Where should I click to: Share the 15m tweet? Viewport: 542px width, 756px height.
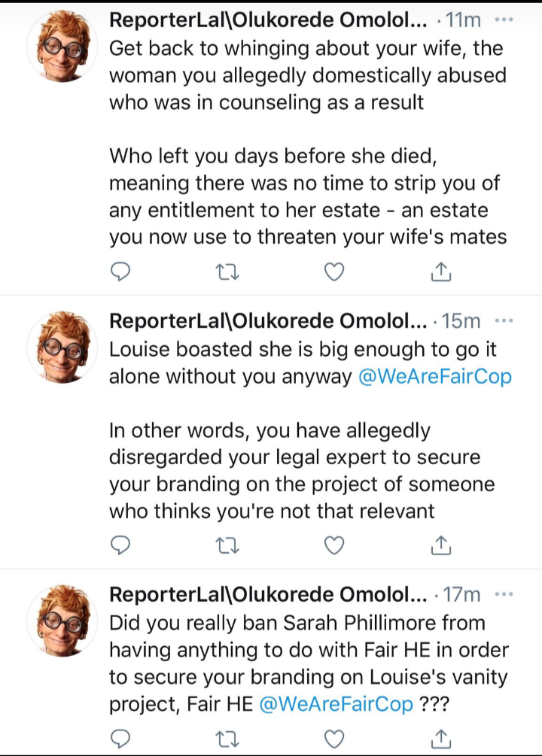pyautogui.click(x=441, y=545)
